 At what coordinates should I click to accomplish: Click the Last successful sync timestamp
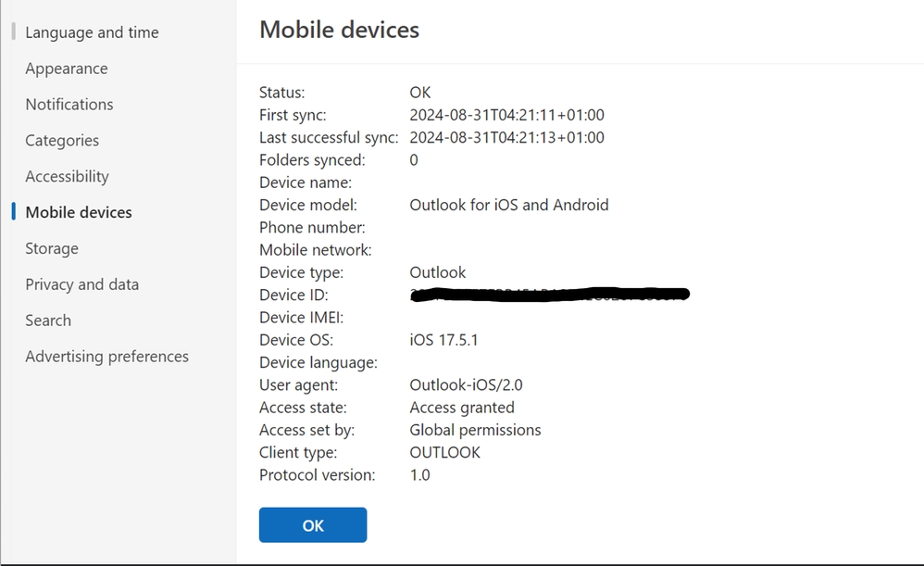[x=507, y=137]
